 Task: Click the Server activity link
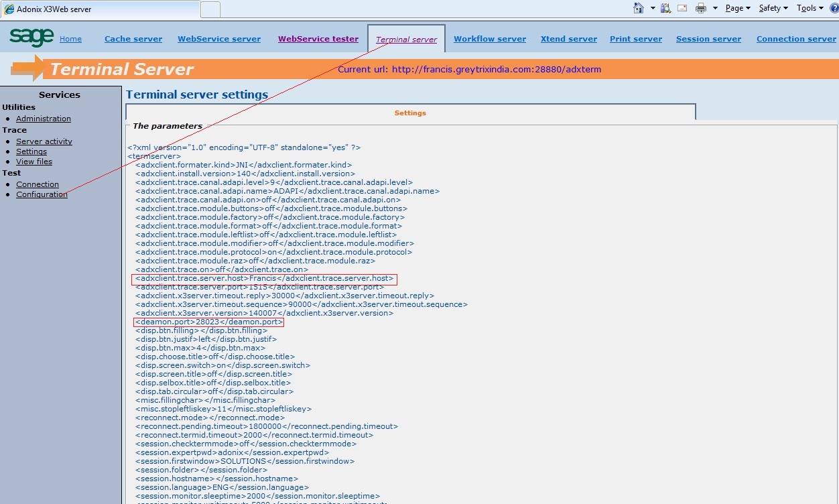click(x=44, y=141)
